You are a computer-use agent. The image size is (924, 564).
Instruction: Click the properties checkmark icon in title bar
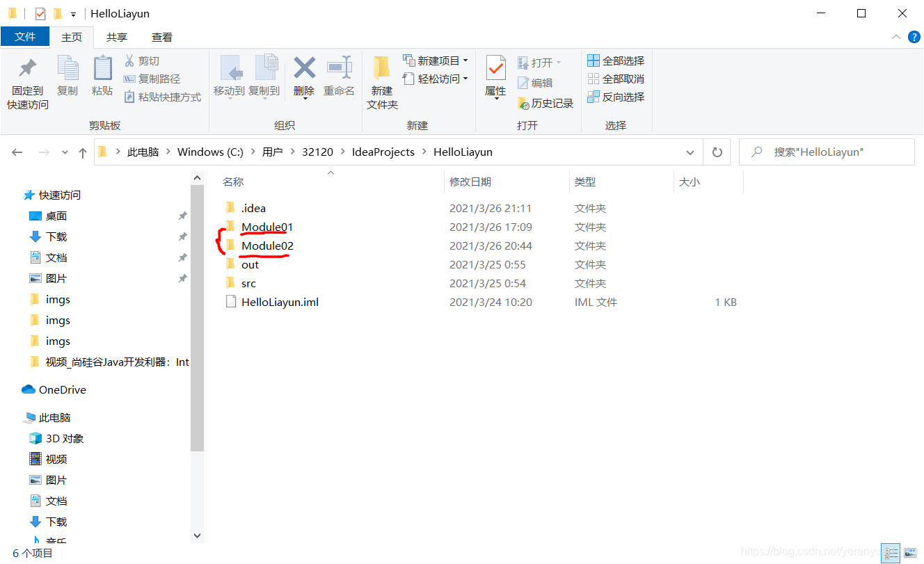[x=40, y=13]
